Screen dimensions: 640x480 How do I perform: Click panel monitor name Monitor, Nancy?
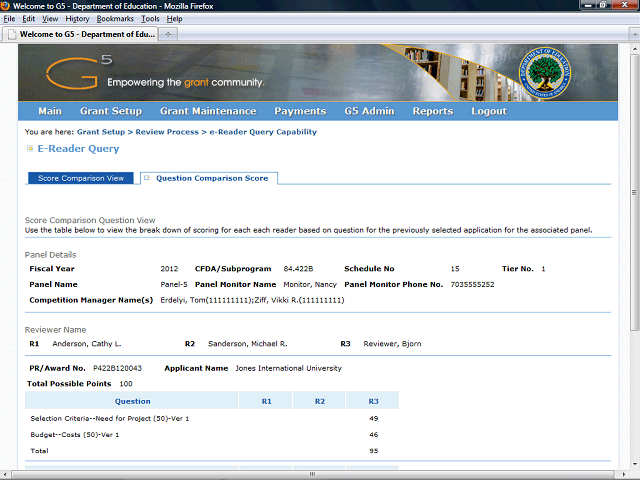310,284
